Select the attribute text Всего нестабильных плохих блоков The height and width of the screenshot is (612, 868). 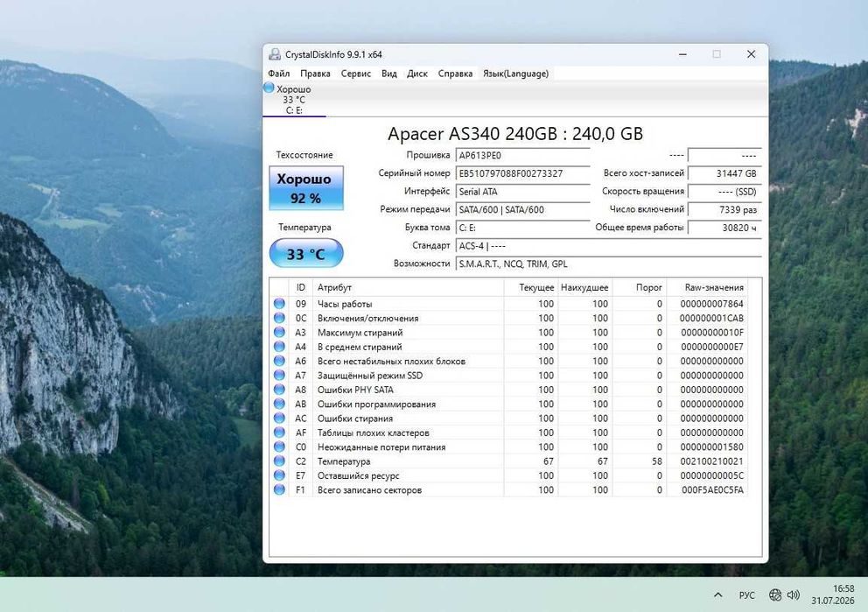click(x=391, y=361)
